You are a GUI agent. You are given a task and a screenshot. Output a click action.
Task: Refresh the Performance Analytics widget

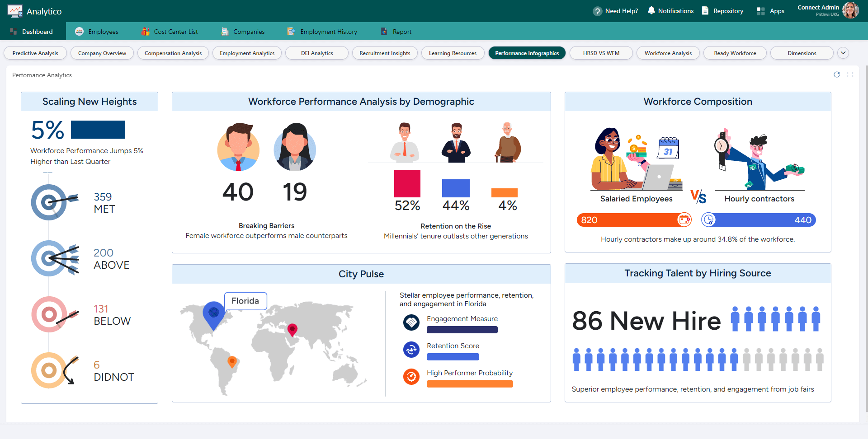(x=837, y=75)
